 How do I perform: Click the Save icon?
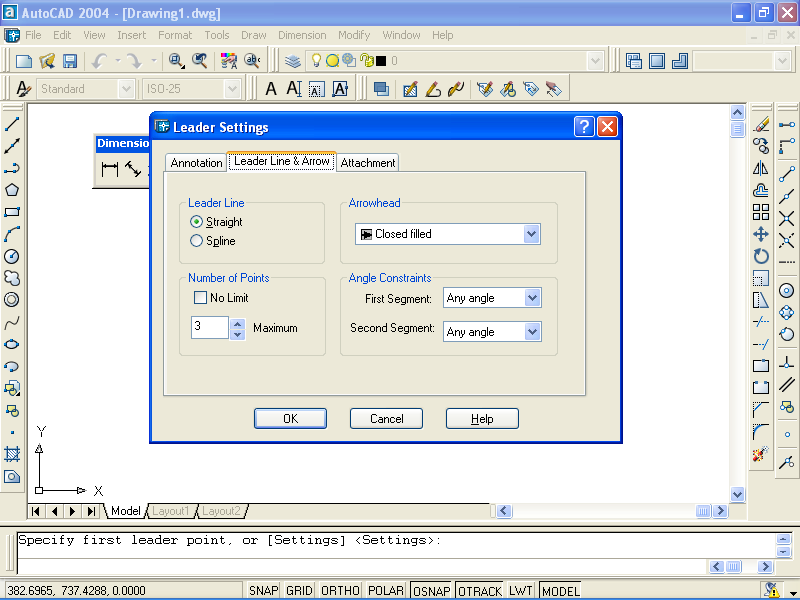[70, 61]
